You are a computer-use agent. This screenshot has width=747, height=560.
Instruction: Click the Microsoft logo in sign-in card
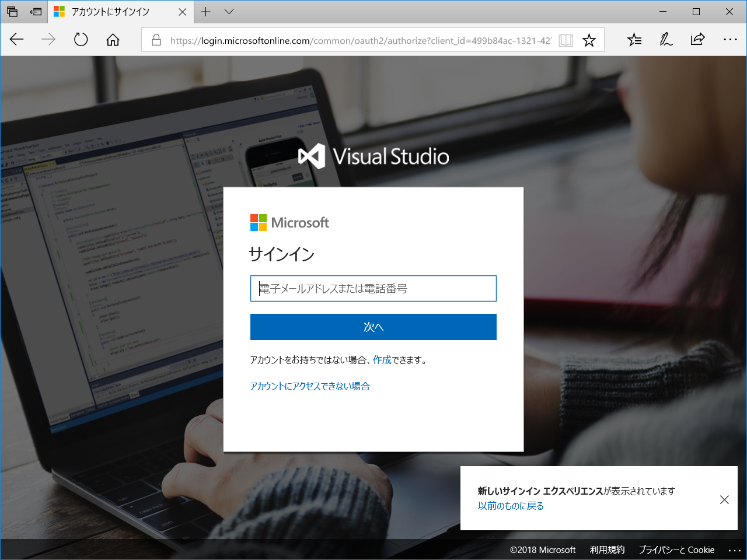click(x=289, y=222)
